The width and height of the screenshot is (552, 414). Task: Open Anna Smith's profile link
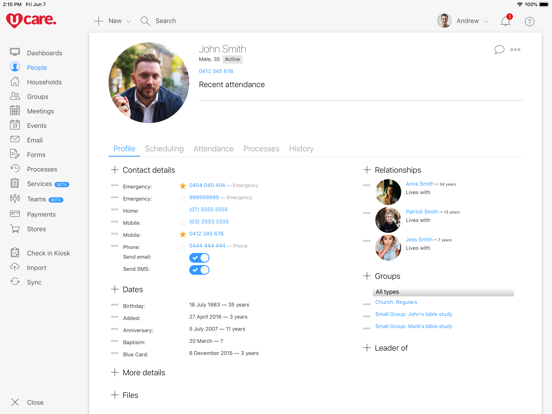[x=420, y=184]
